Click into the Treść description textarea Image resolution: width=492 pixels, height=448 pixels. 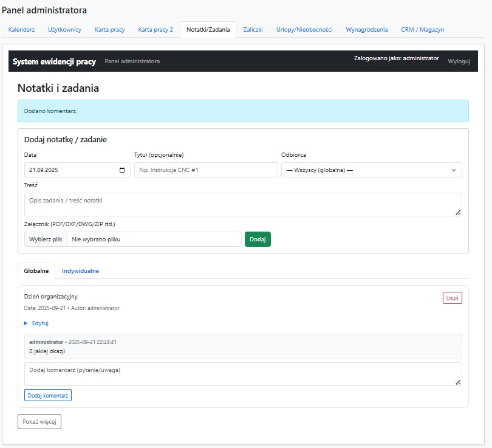243,204
